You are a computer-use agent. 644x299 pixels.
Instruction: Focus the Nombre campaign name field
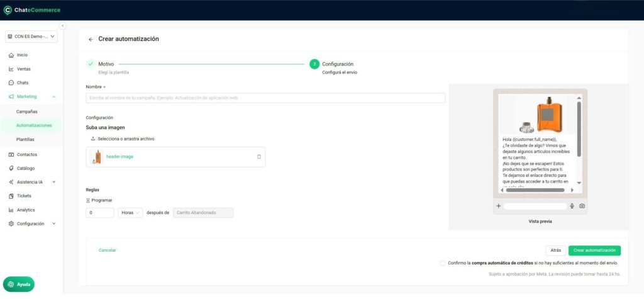coord(265,98)
